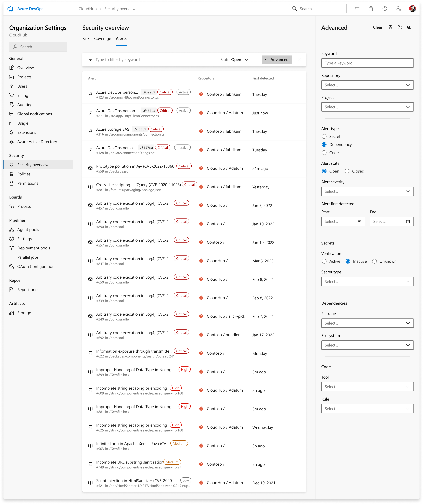Screen dimensions: 423x504
Task: Select the Closed alert state radio
Action: point(347,171)
